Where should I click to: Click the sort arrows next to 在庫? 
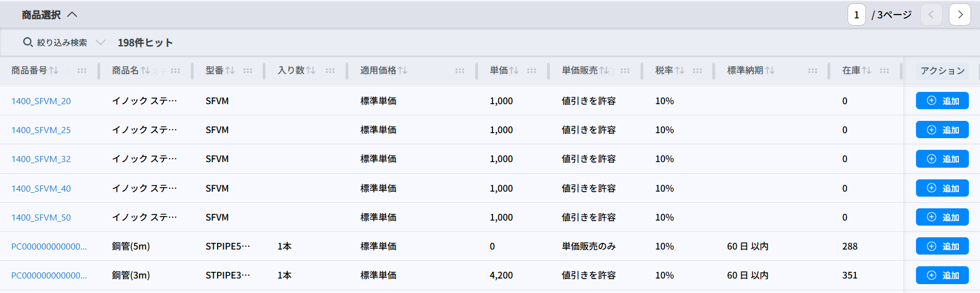pyautogui.click(x=866, y=70)
